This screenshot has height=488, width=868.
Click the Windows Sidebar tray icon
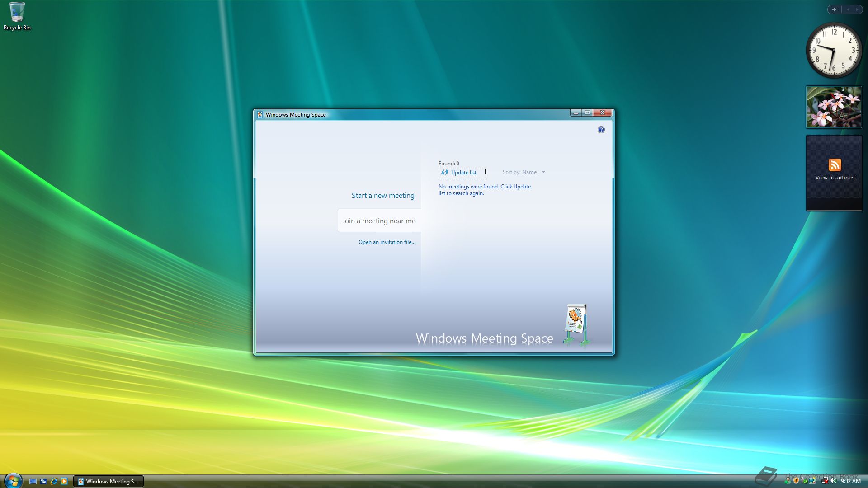click(812, 481)
